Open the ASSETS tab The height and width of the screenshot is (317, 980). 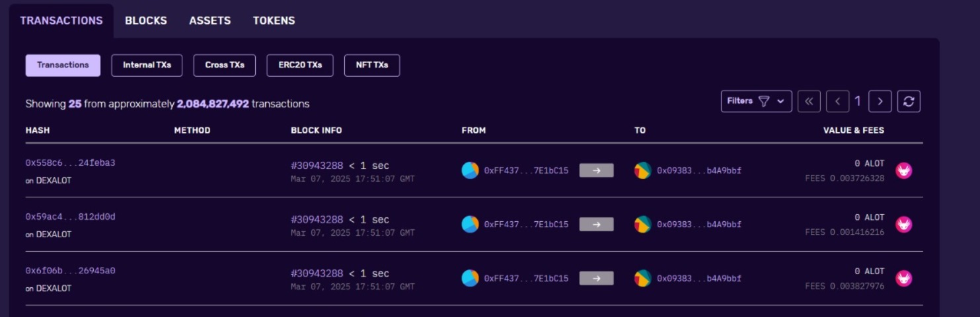click(x=209, y=20)
